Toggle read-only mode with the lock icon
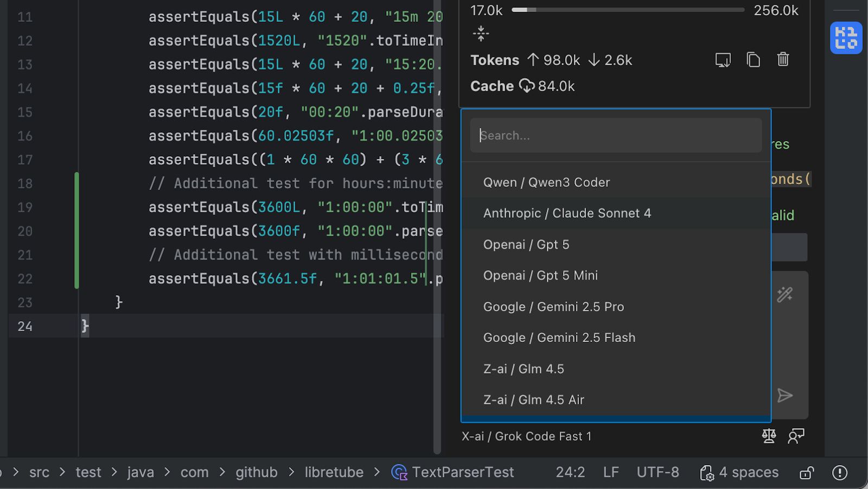Viewport: 868px width, 489px height. pos(806,472)
